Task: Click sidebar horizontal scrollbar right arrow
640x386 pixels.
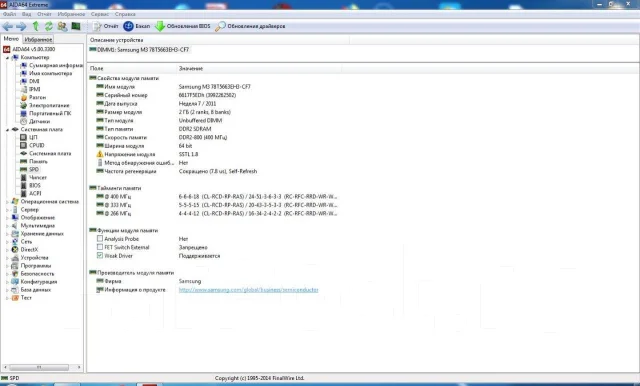Action: tap(79, 368)
